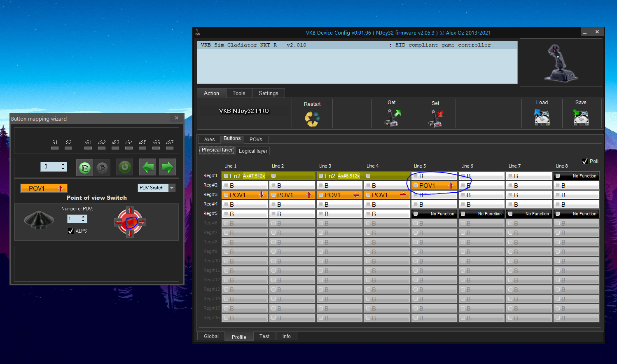Click the VKB NJoy32 PRO label button
Viewport: 617px width, 364px height.
[x=244, y=111]
